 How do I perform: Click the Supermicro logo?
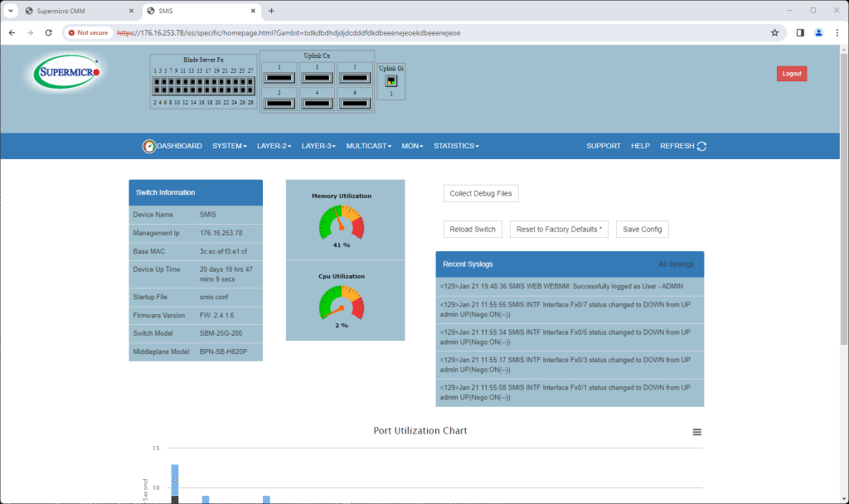coord(68,73)
